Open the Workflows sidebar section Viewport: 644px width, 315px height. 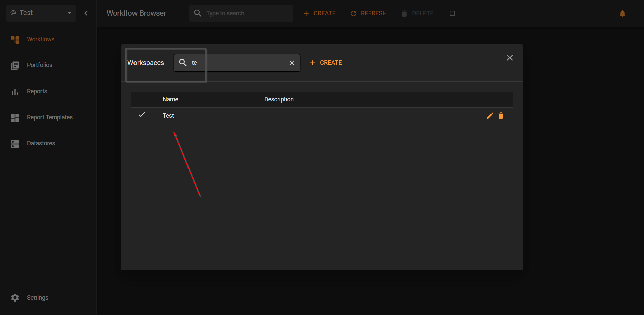click(40, 39)
